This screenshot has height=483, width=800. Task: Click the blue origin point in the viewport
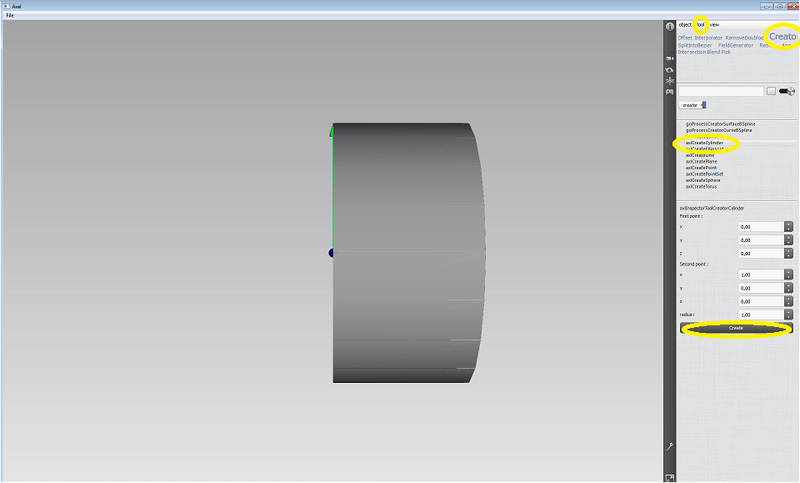[331, 253]
